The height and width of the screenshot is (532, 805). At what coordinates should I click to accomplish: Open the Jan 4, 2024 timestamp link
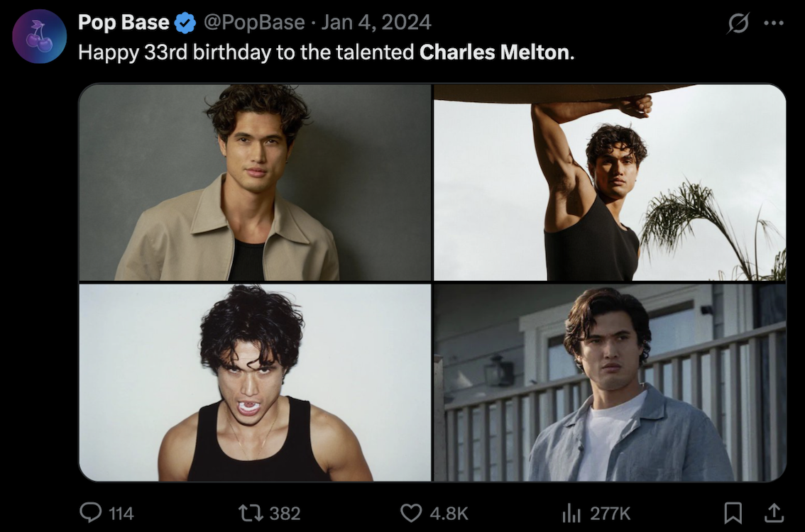[376, 23]
